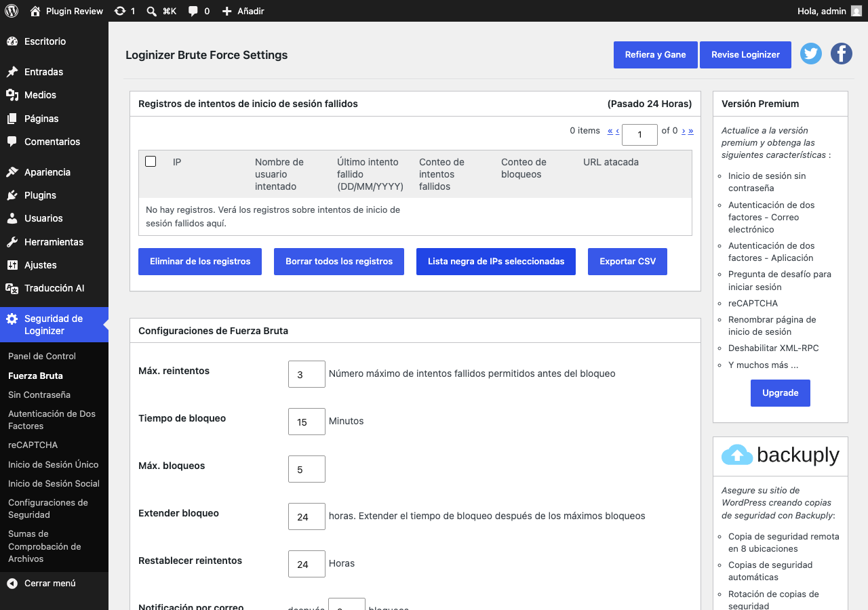Click the Nombre de usuario intentado header

(279, 174)
